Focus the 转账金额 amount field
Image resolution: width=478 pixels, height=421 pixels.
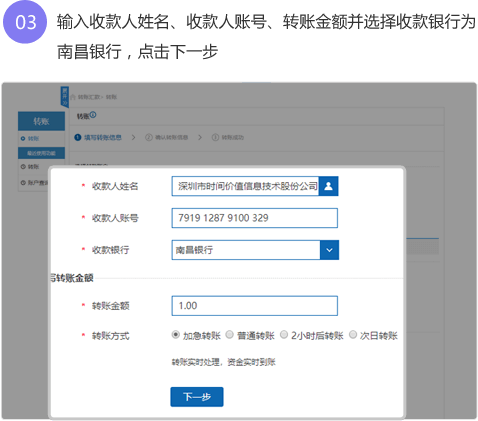pos(255,306)
